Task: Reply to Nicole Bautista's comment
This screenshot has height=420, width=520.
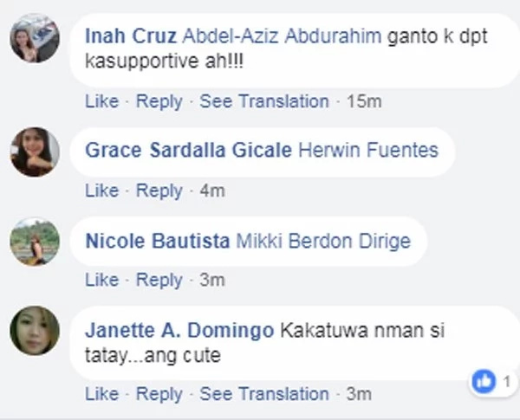Action: click(159, 280)
